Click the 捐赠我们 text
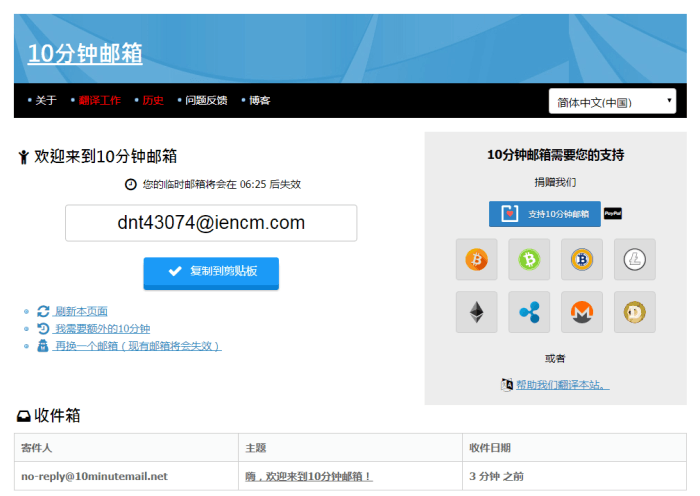The width and height of the screenshot is (700, 496). click(555, 182)
